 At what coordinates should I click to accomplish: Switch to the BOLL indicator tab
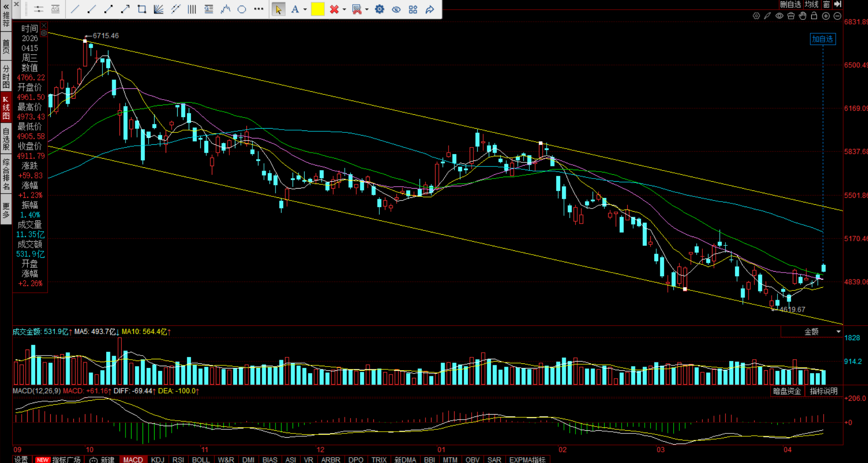coord(201,459)
